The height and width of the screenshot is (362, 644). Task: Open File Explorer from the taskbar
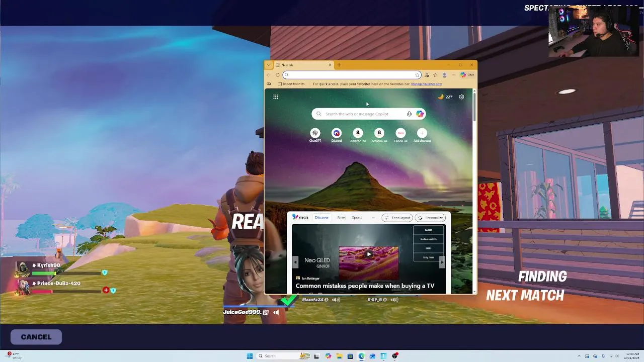coord(340,356)
